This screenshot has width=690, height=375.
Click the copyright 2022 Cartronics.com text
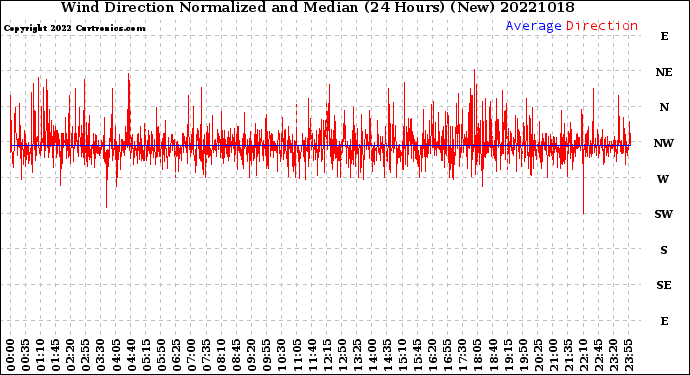tap(74, 29)
